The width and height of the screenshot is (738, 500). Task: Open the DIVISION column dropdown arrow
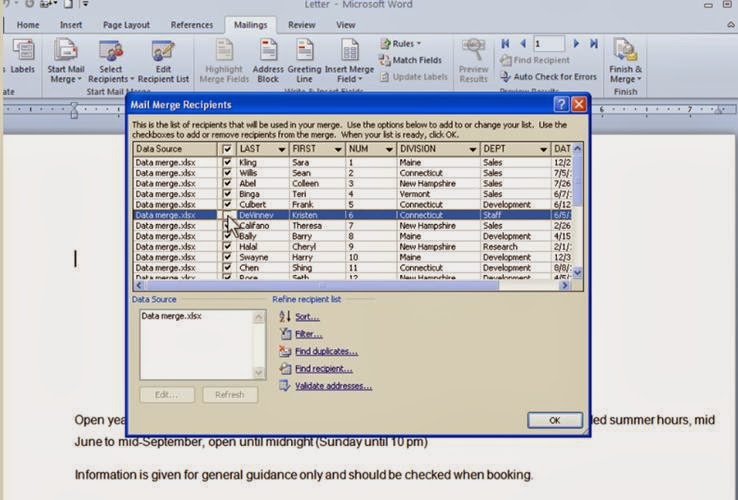[472, 149]
